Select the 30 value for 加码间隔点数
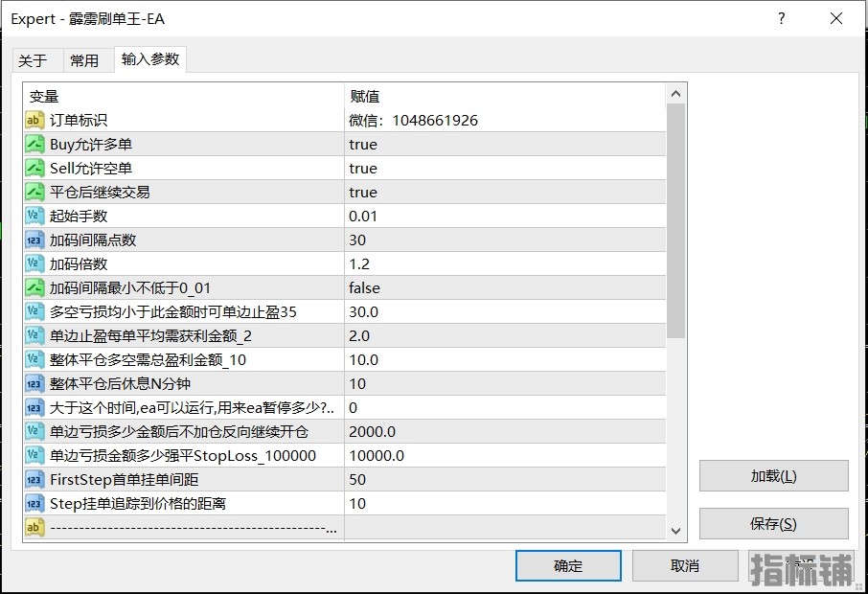 tap(505, 240)
